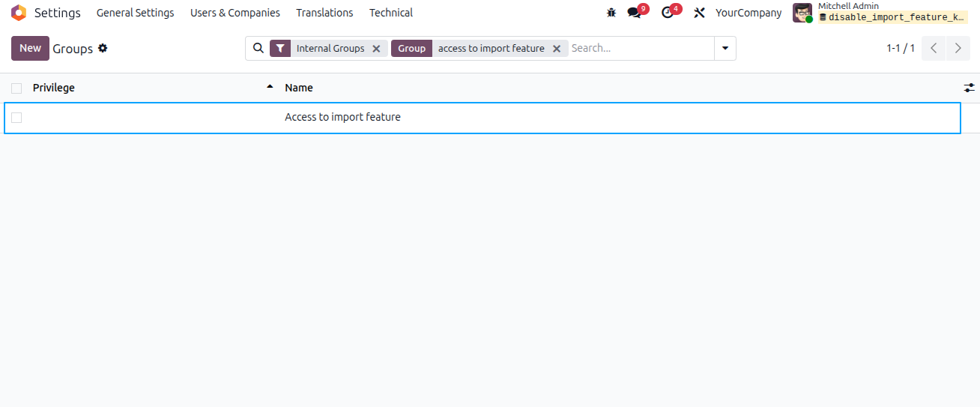Open the Technical menu
This screenshot has height=407, width=980.
pyautogui.click(x=391, y=13)
